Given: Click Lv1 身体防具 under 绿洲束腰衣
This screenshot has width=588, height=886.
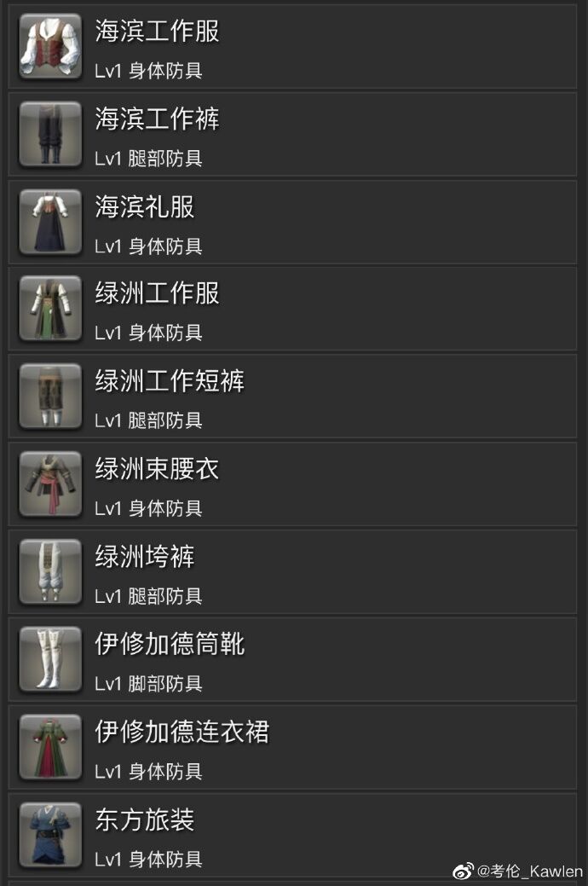Looking at the screenshot, I should [148, 508].
